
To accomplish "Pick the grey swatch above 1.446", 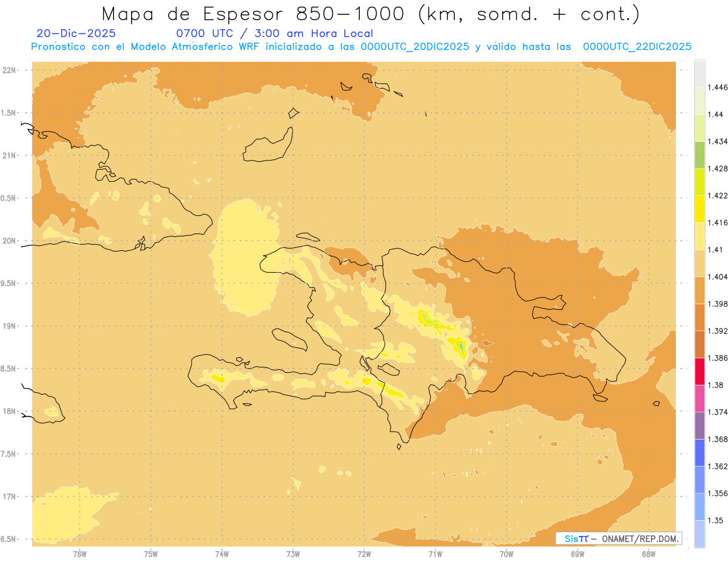I will [x=699, y=73].
